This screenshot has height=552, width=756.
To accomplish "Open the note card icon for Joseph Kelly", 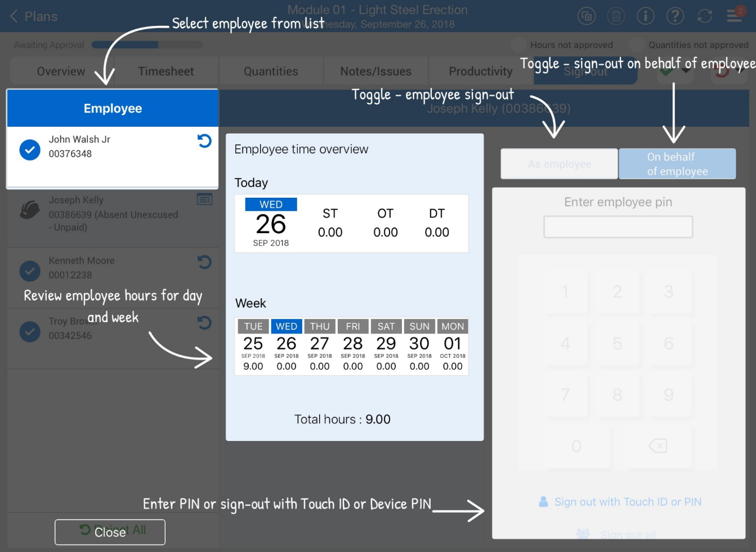I will click(x=204, y=199).
